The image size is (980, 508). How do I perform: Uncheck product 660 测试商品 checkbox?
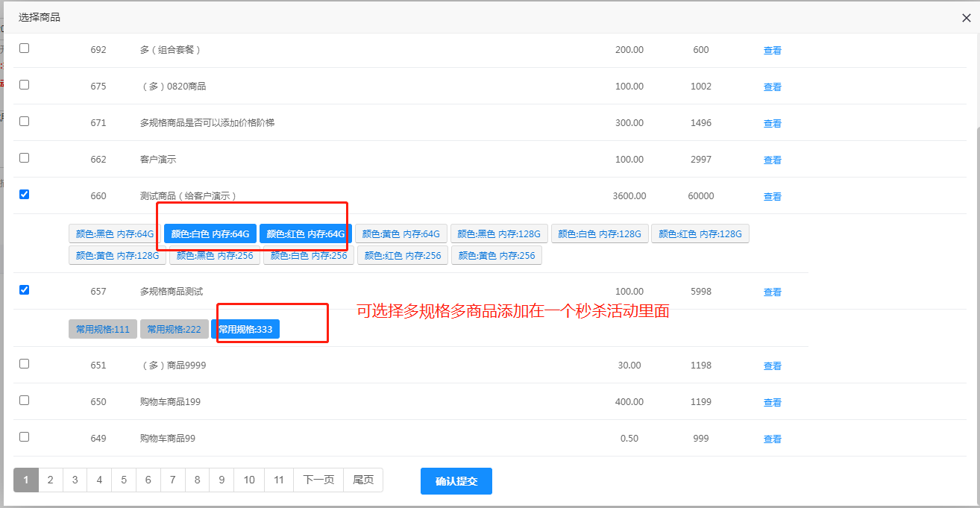tap(24, 195)
